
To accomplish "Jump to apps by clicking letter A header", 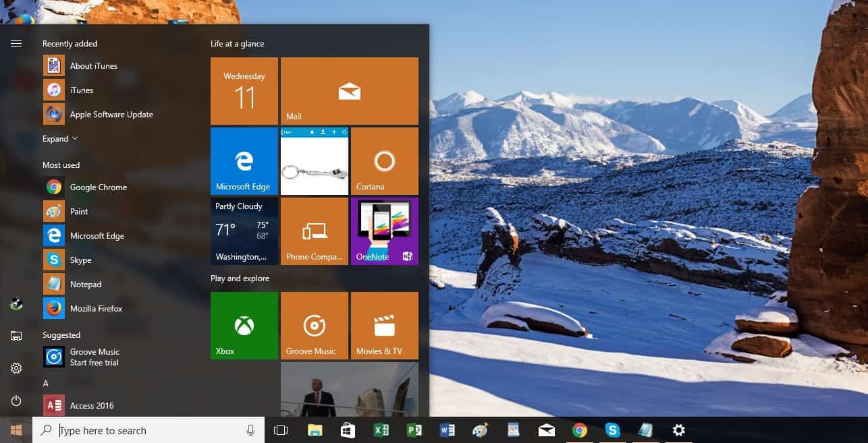I will pyautogui.click(x=46, y=384).
